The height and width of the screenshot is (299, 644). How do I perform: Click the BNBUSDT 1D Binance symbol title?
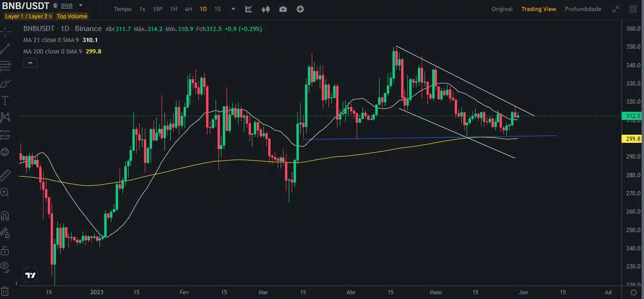(62, 29)
